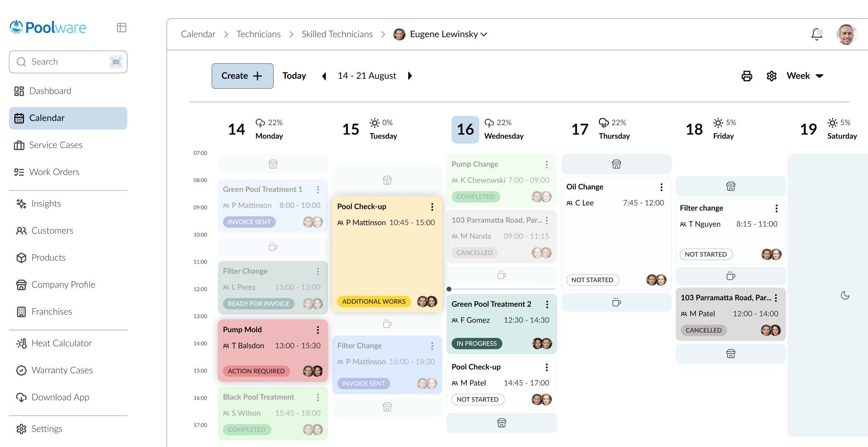Open the user profile avatar
The image size is (868, 447).
pyautogui.click(x=846, y=34)
